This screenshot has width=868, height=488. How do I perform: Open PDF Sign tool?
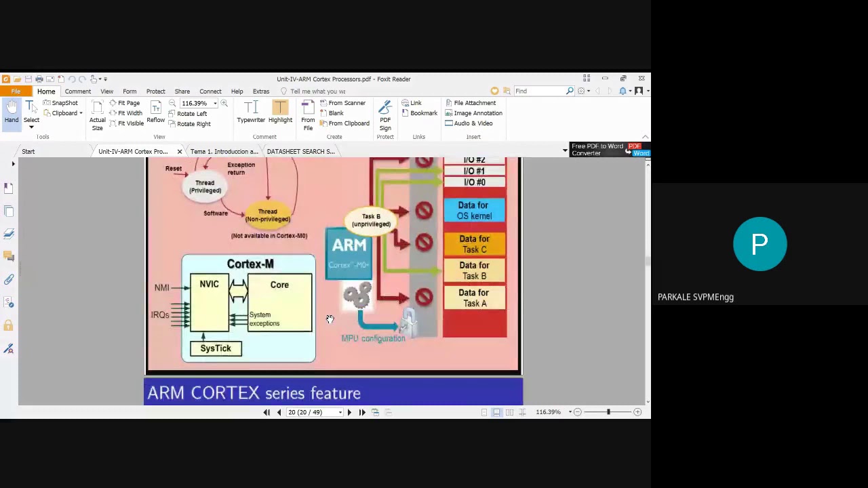(x=385, y=116)
